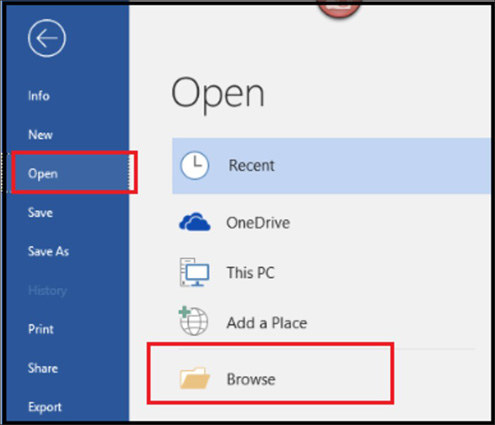Choose Save As in the sidebar
This screenshot has height=425, width=495.
point(48,251)
